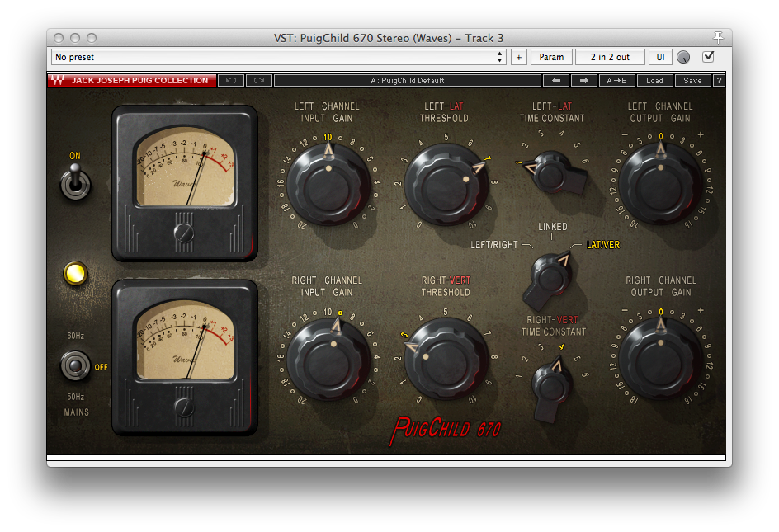The width and height of the screenshot is (779, 532).
Task: Click the round wet/dry mix knob icon
Action: pos(683,57)
